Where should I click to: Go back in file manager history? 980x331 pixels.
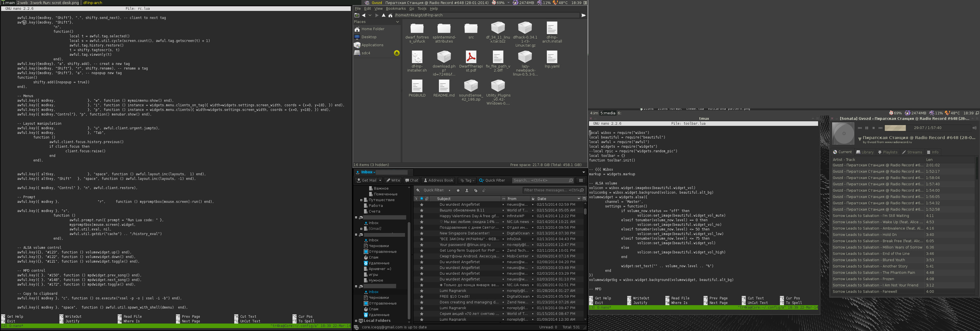364,15
